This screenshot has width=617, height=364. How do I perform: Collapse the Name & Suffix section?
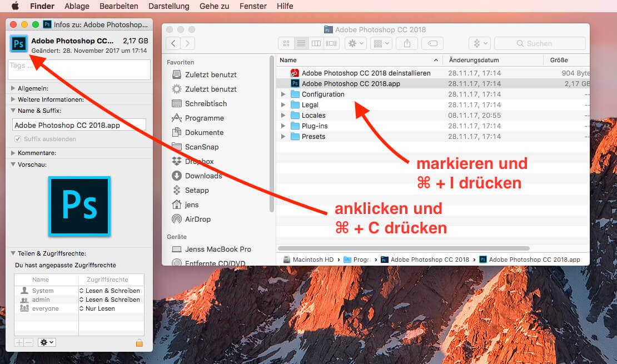(x=13, y=111)
